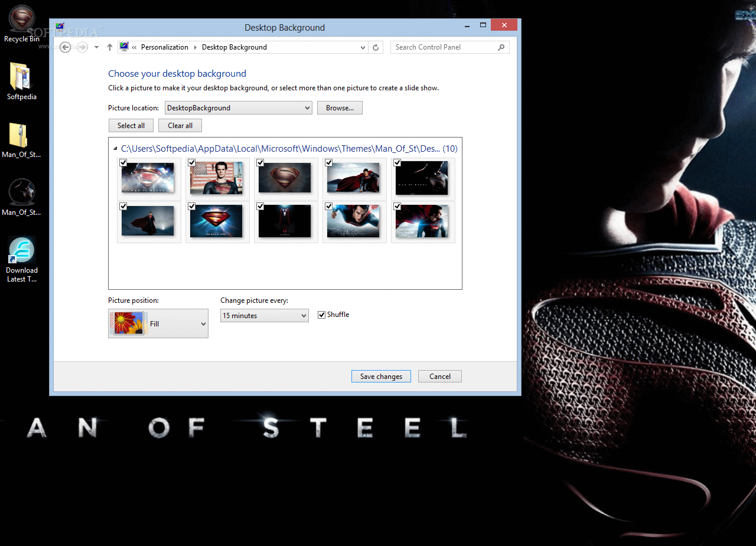Click the Select all button
This screenshot has width=756, height=546.
pos(131,126)
